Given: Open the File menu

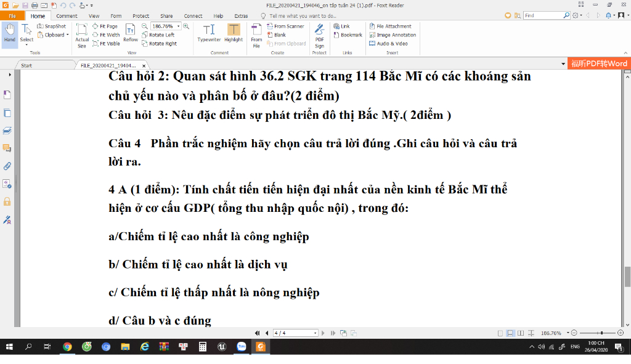Looking at the screenshot, I should 12,15.
